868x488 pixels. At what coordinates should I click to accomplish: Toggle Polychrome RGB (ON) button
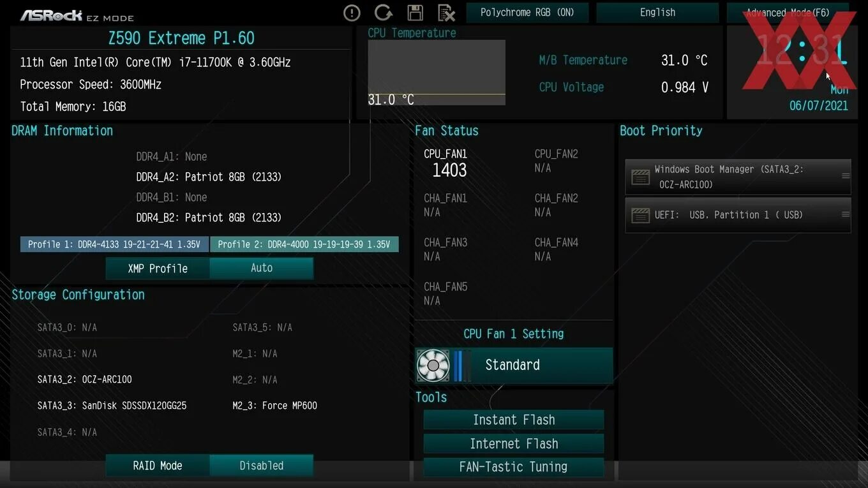(x=527, y=13)
